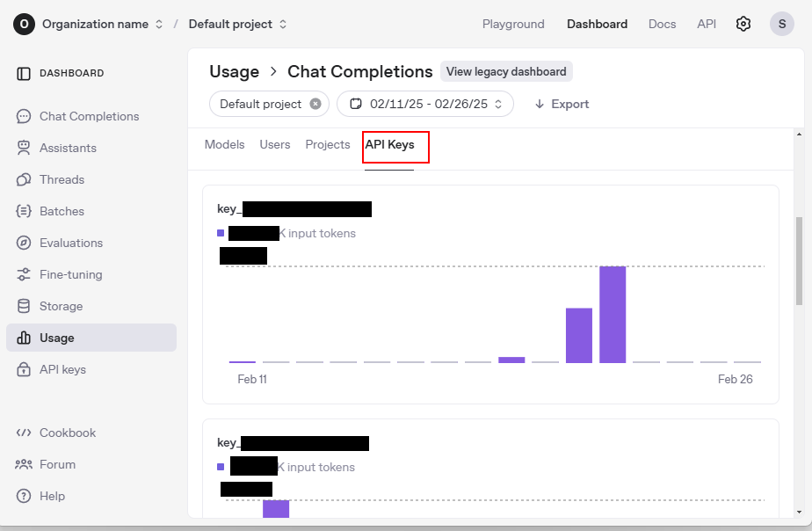
Task: Click the Usage bar chart icon
Action: pos(24,338)
